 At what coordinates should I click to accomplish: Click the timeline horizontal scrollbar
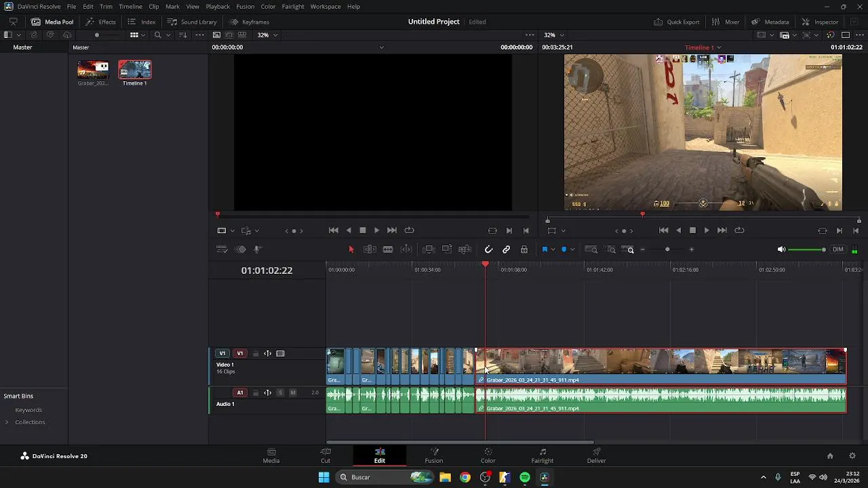point(460,443)
